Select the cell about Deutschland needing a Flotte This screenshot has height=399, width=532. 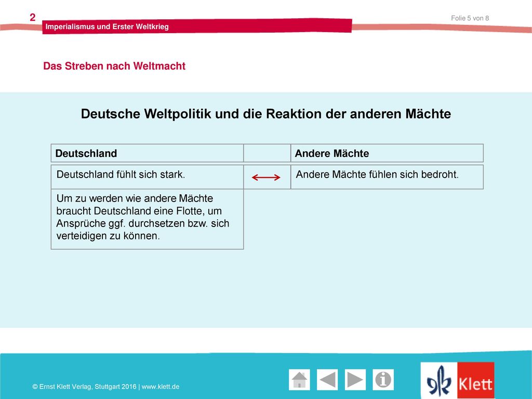[147, 219]
